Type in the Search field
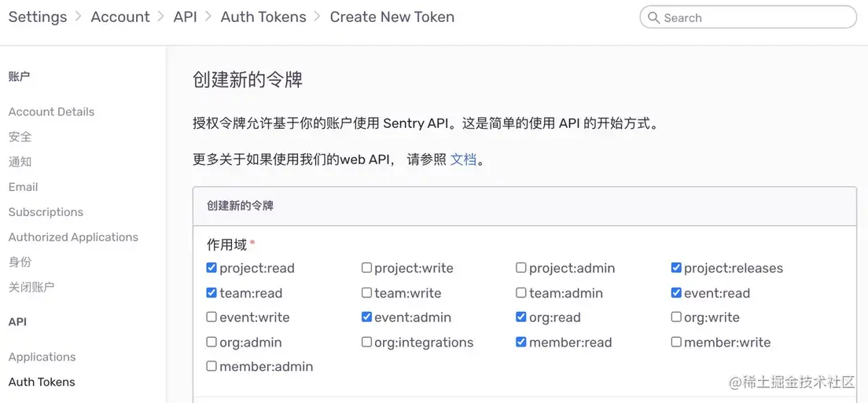 click(755, 17)
